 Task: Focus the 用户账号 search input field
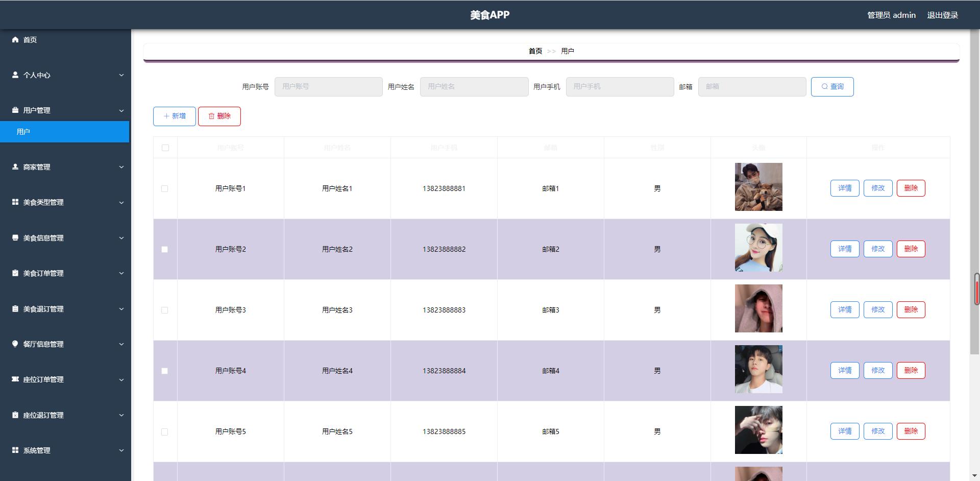[x=328, y=86]
